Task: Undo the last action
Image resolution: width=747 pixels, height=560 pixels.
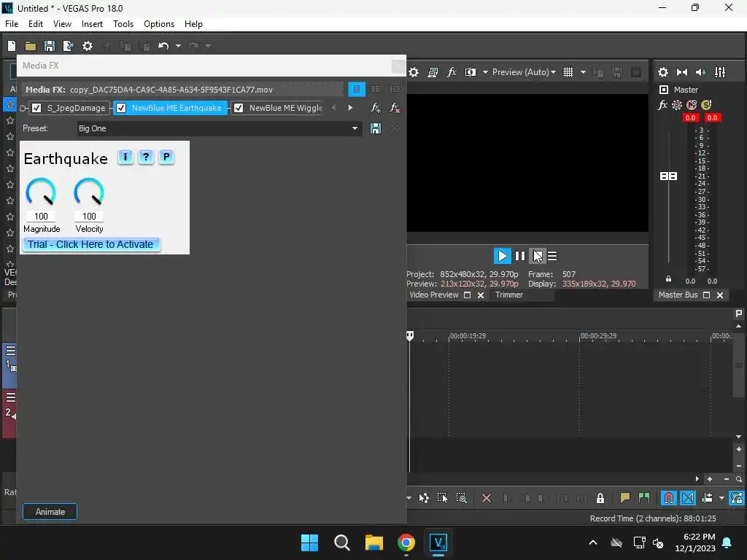Action: point(163,46)
